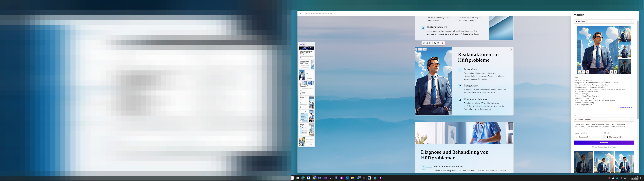Click the Hüftimpingement item heading

coord(437,27)
